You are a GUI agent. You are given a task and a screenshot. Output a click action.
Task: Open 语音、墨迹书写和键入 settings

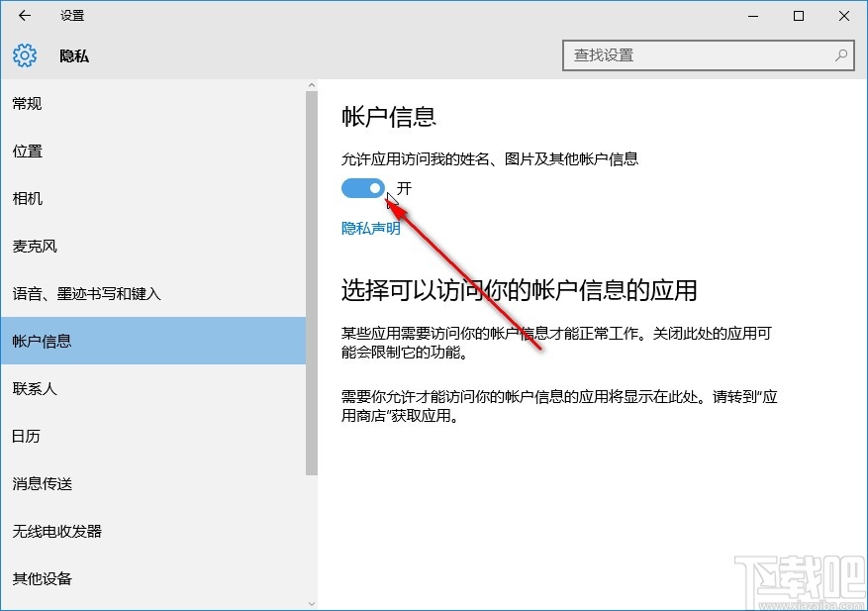pos(79,293)
